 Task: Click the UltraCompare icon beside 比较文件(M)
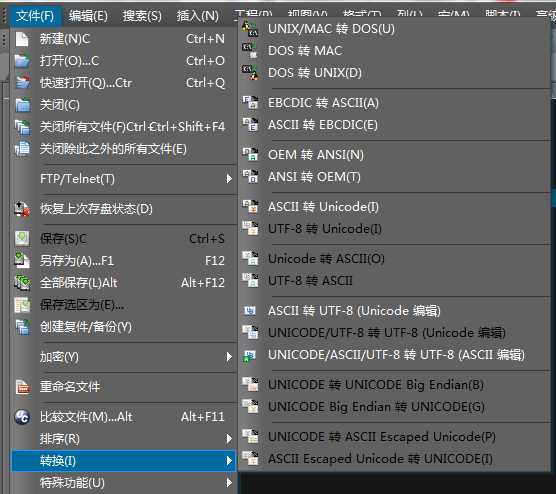pyautogui.click(x=22, y=417)
